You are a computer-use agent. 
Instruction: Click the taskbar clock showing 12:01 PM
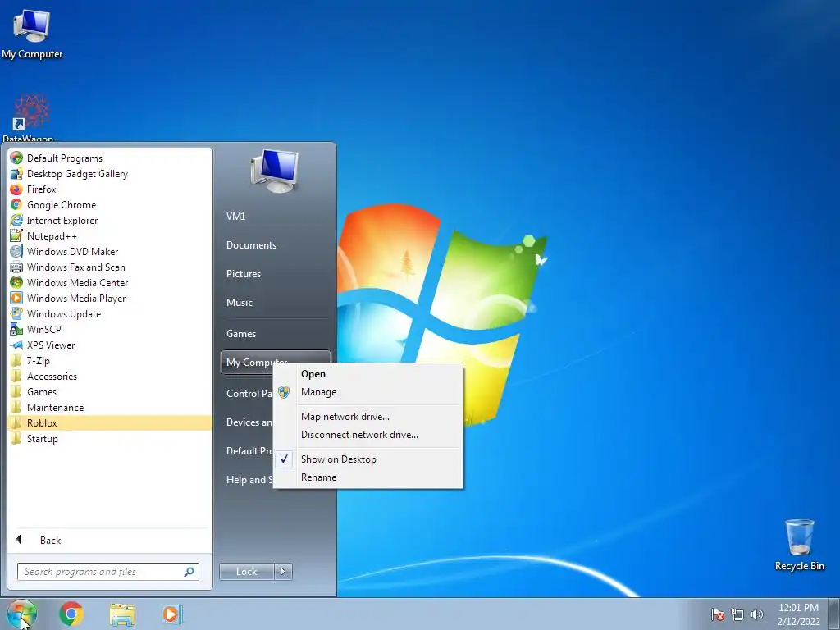(798, 614)
